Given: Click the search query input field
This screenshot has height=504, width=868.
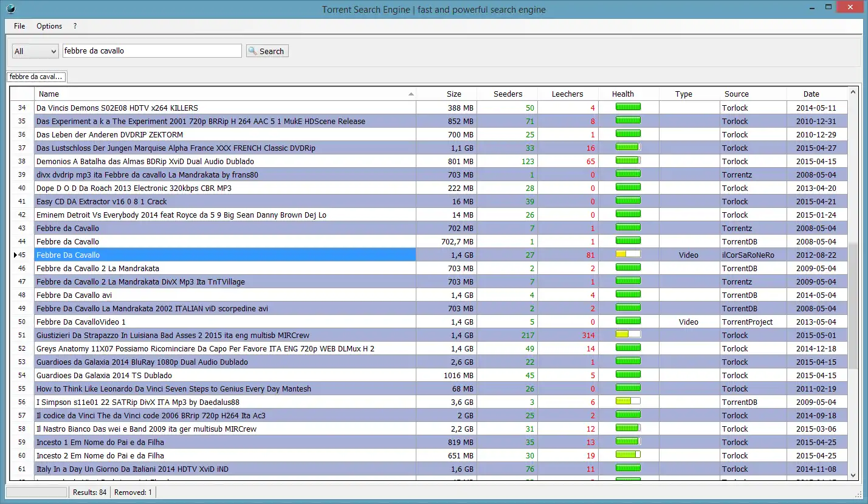Looking at the screenshot, I should [x=152, y=51].
